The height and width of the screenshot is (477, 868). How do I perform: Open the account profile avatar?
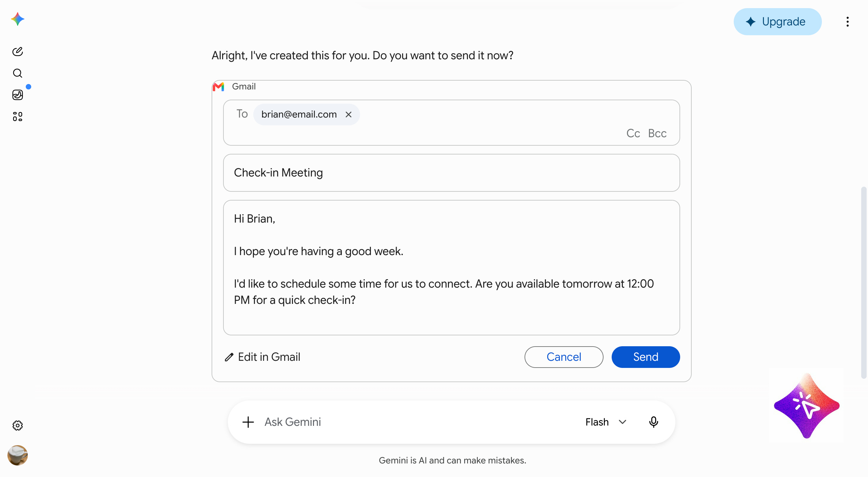point(18,455)
